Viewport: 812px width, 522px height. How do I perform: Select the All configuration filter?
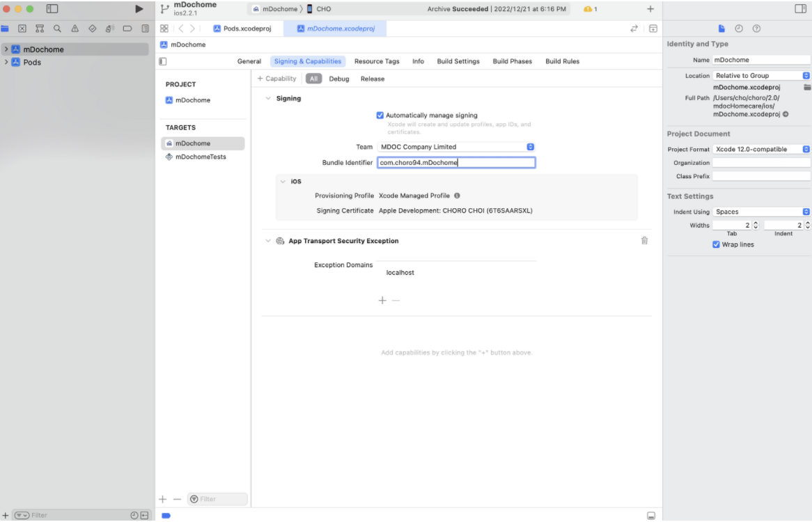coord(314,79)
